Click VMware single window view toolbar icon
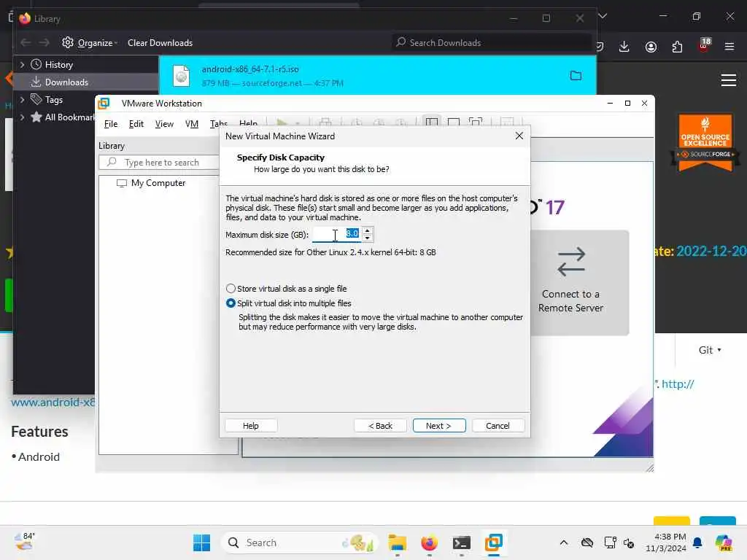Image resolution: width=747 pixels, height=560 pixels. point(454,122)
